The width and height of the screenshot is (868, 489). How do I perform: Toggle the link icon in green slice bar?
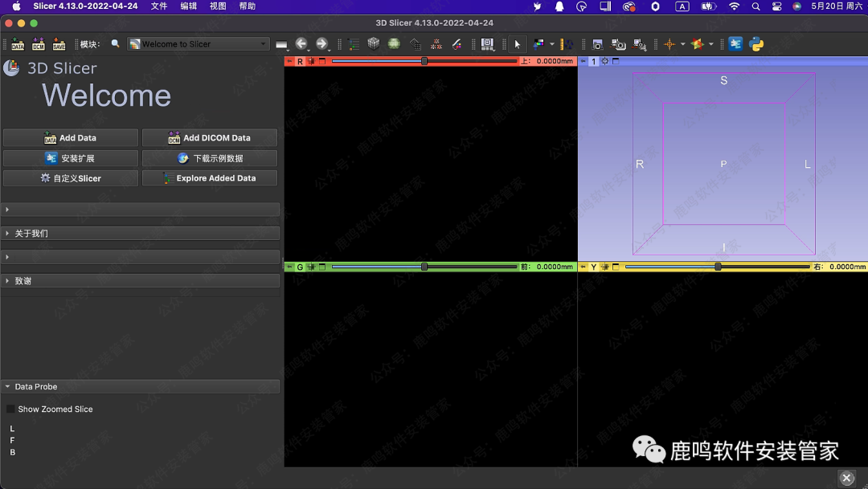click(x=311, y=267)
